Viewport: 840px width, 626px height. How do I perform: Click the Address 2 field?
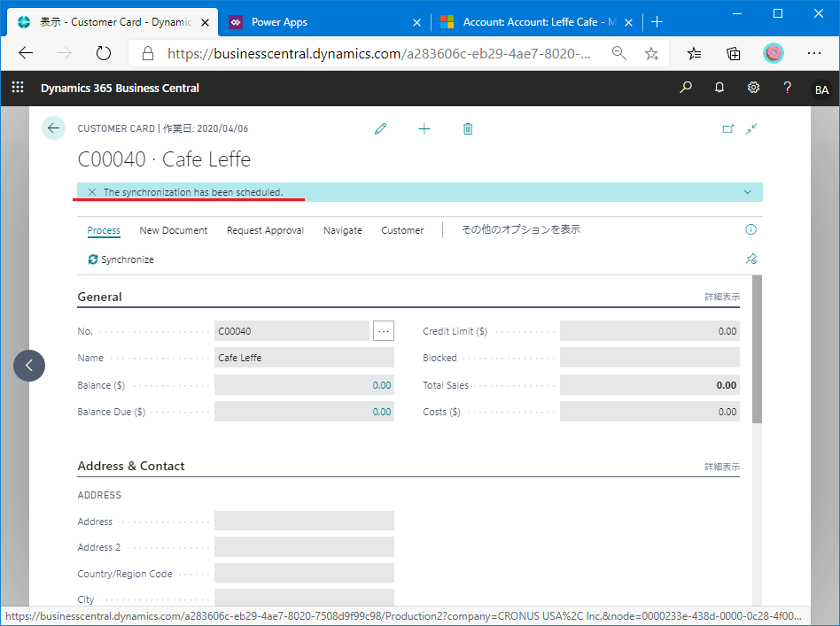tap(304, 546)
